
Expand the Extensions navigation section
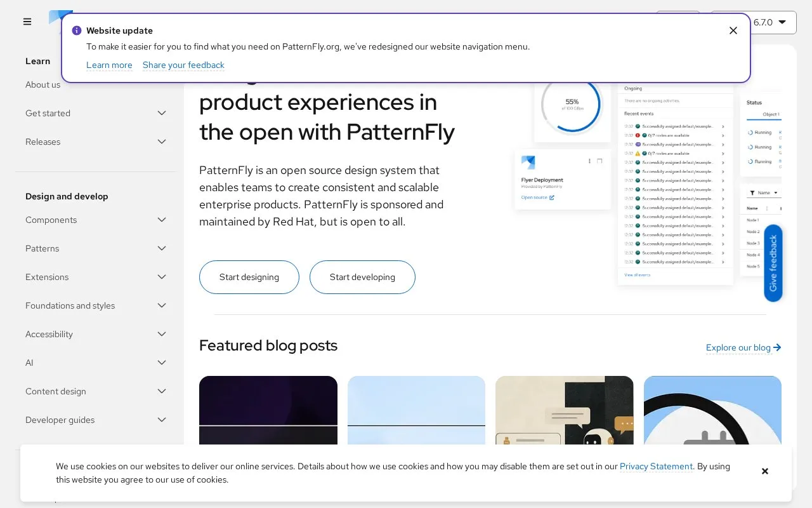96,277
